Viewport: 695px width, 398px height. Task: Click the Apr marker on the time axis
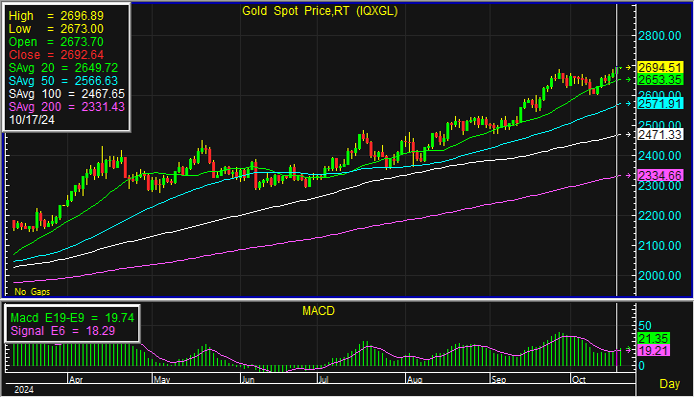(76, 380)
